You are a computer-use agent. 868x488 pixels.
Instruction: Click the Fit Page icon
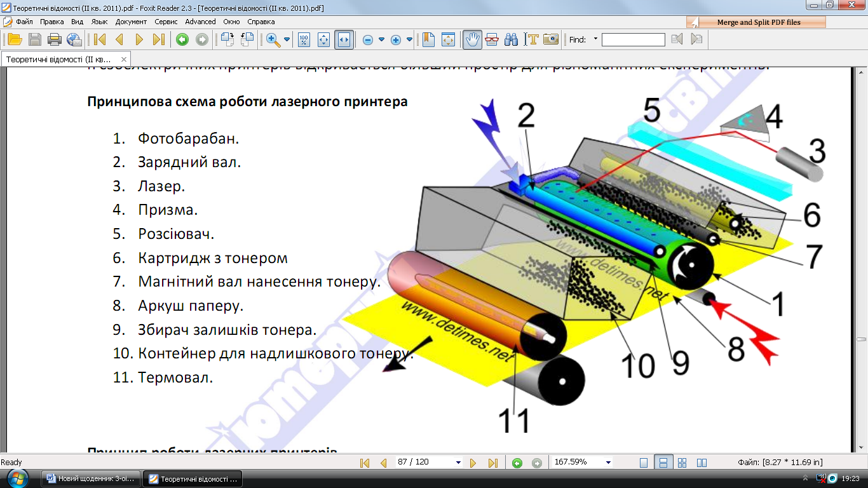pyautogui.click(x=323, y=39)
